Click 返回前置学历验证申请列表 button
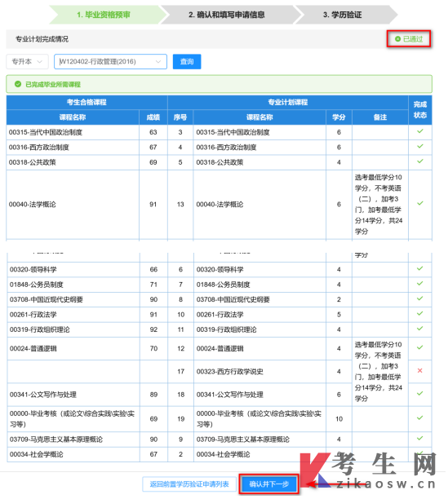The image size is (448, 499). click(189, 484)
